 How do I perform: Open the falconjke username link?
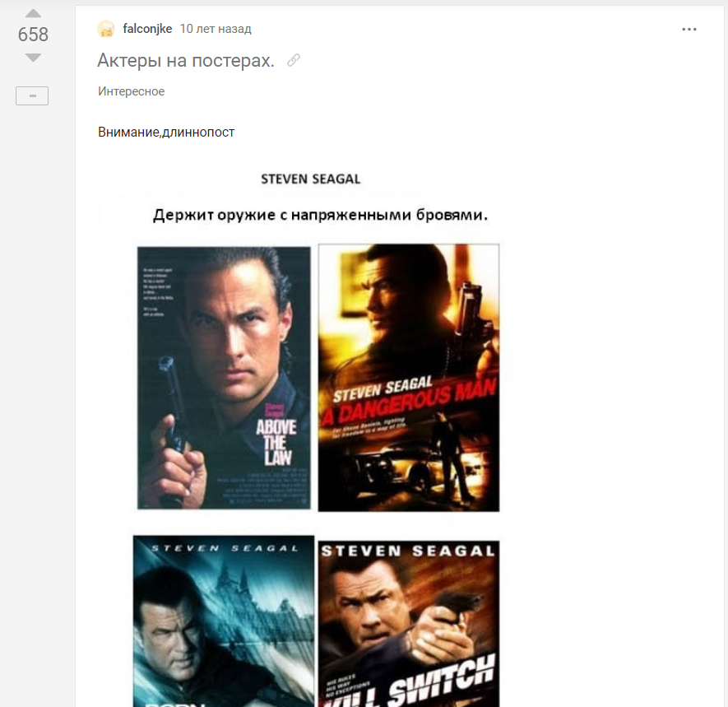click(147, 29)
